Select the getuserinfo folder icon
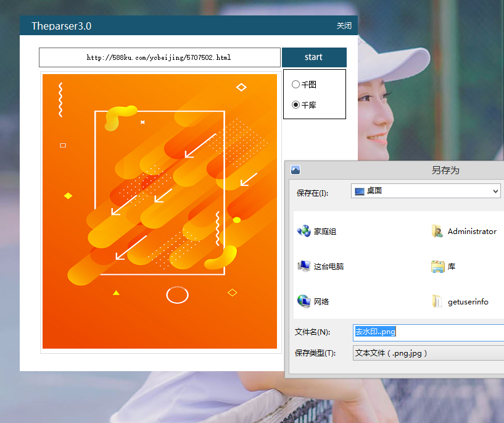 click(437, 302)
